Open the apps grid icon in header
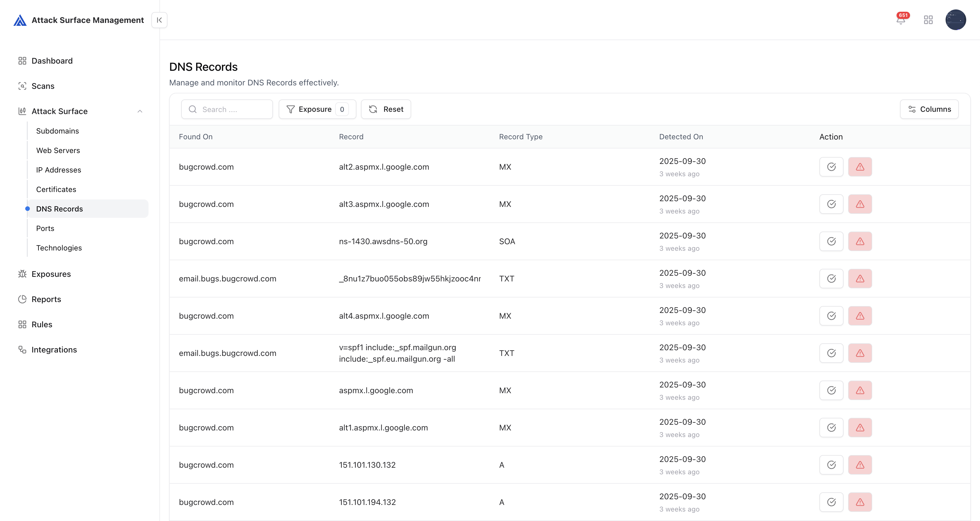Viewport: 980px width, 521px height. tap(928, 20)
